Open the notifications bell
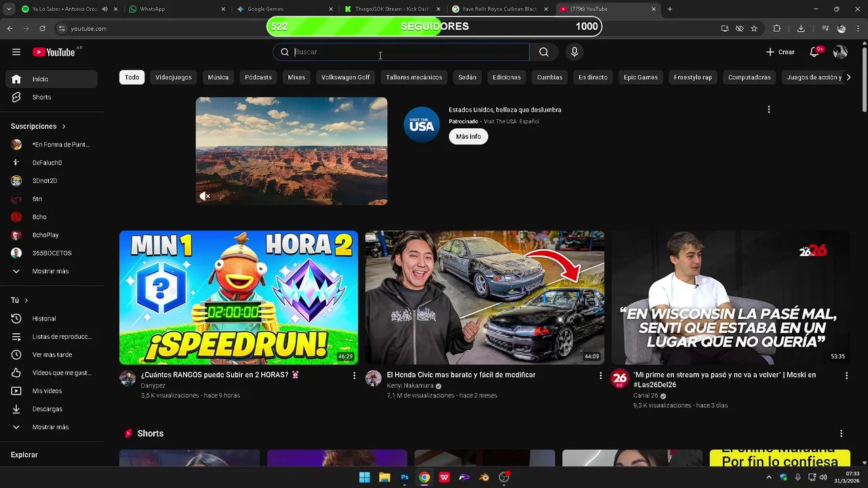Viewport: 868px width, 488px height. click(815, 52)
